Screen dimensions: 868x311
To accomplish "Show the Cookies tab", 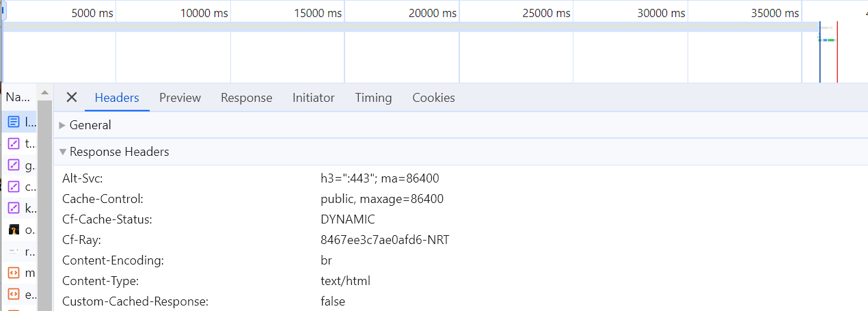I will [433, 98].
